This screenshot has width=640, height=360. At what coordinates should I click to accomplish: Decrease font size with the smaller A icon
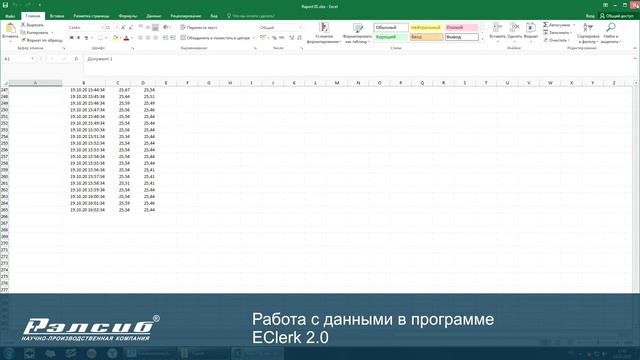pyautogui.click(x=131, y=27)
